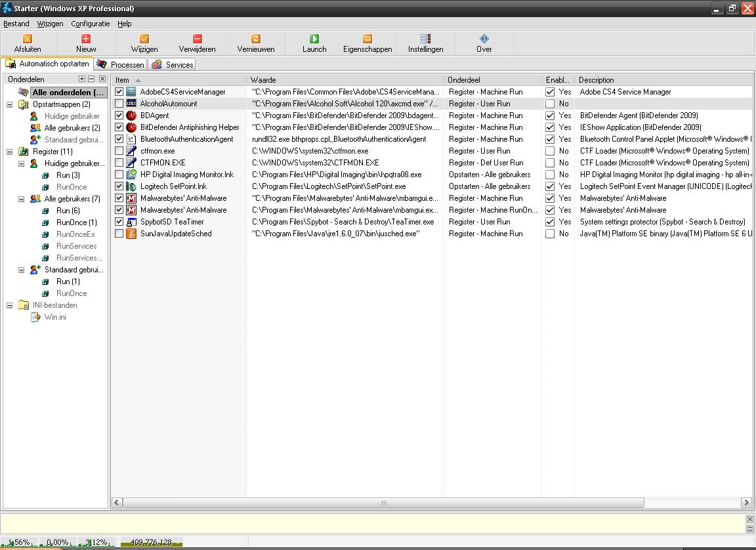
Task: Collapse all using Onderdelen minus icon
Action: pyautogui.click(x=91, y=79)
